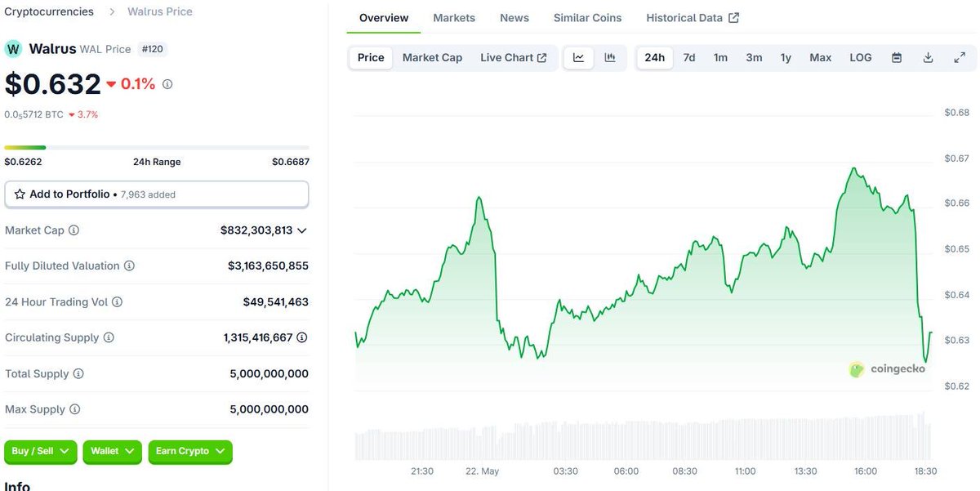Viewport: 980px width, 491px height.
Task: Select the candlestick chart view icon
Action: pos(610,57)
